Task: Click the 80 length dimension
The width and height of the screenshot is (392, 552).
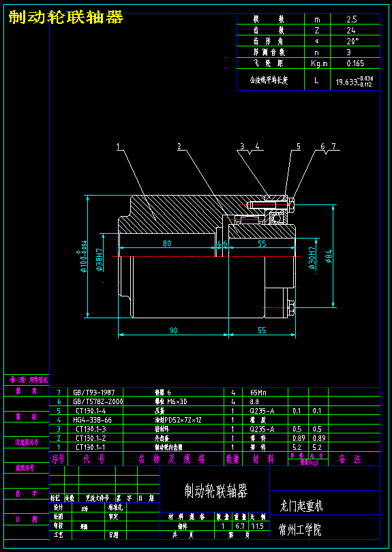Action: click(x=167, y=243)
